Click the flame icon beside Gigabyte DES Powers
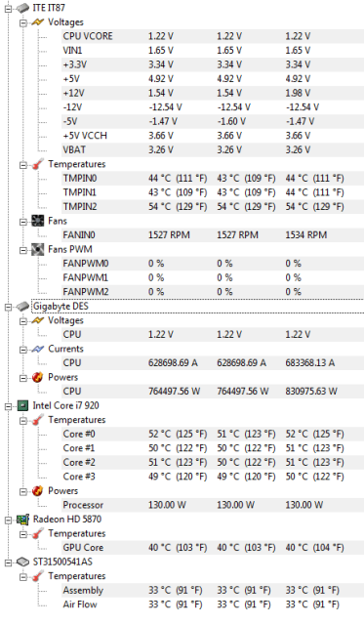This screenshot has height=625, width=364. click(x=38, y=378)
